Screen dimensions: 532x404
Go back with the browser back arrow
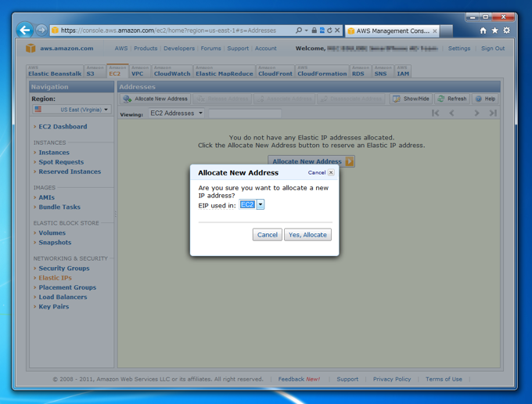(25, 31)
